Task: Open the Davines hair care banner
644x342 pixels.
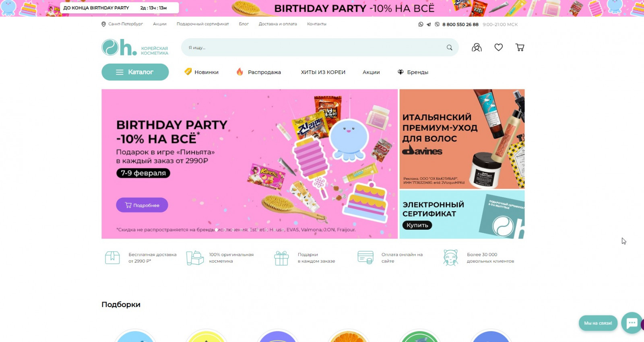Action: (x=462, y=139)
